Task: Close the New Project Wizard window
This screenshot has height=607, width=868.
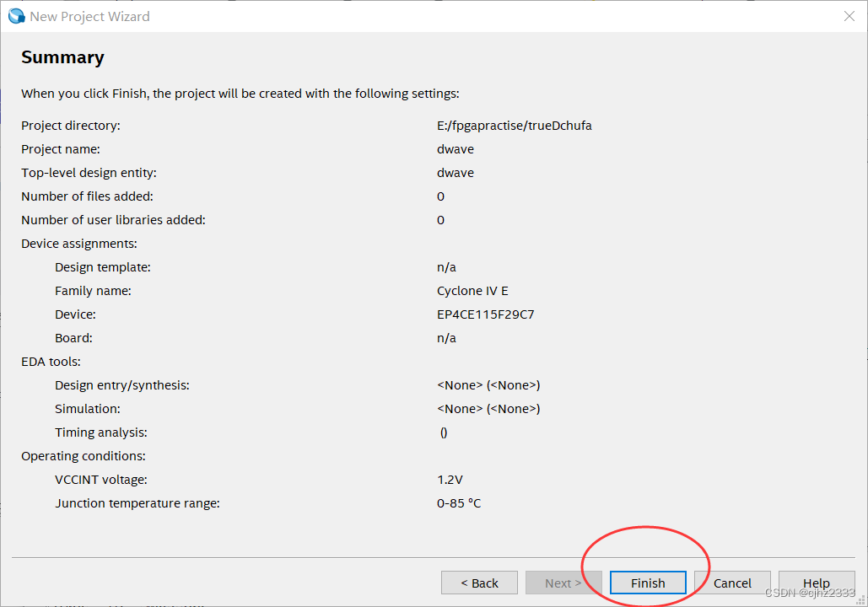Action: coord(849,16)
